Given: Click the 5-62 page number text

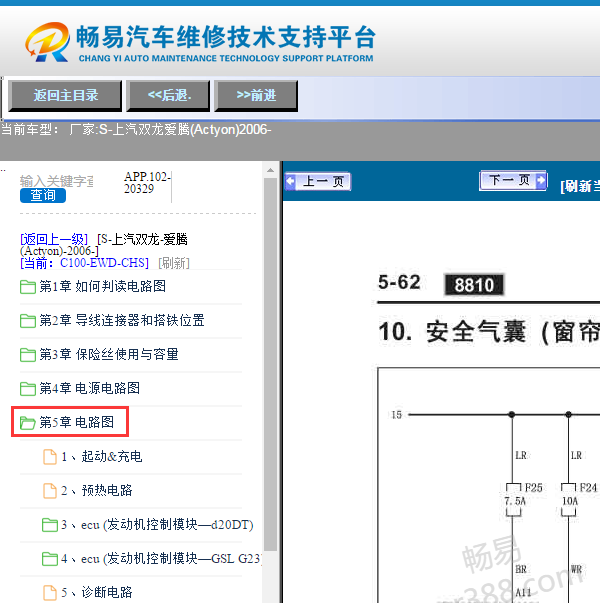Looking at the screenshot, I should click(x=399, y=282).
